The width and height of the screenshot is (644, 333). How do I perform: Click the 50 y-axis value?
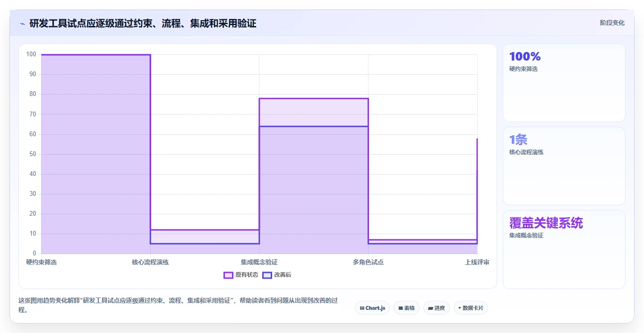(x=33, y=154)
